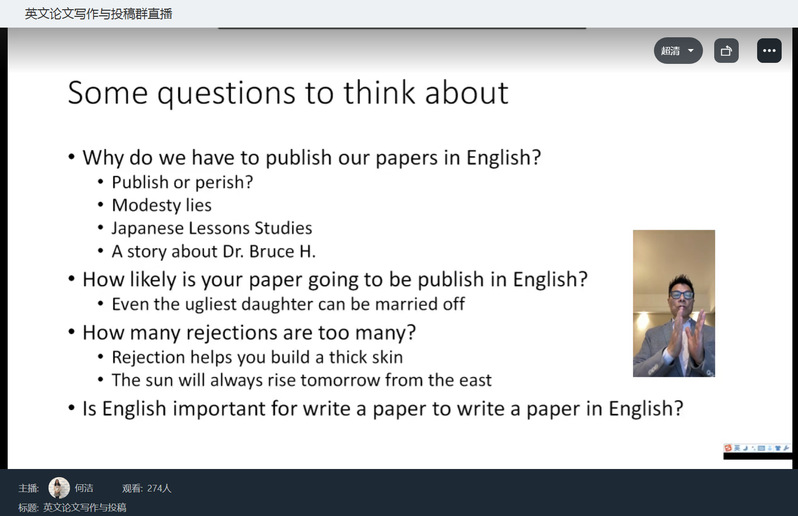Screen dimensions: 798x516
Task: Click the bottom stream title 英文论文写作与投稿
Action: [84, 507]
